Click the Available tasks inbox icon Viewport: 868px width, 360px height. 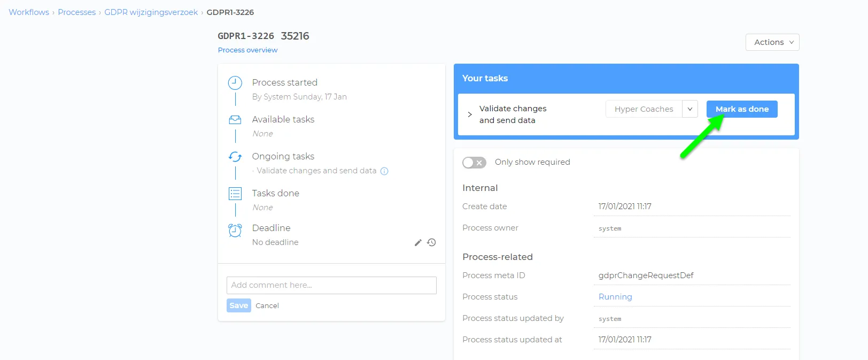tap(235, 120)
